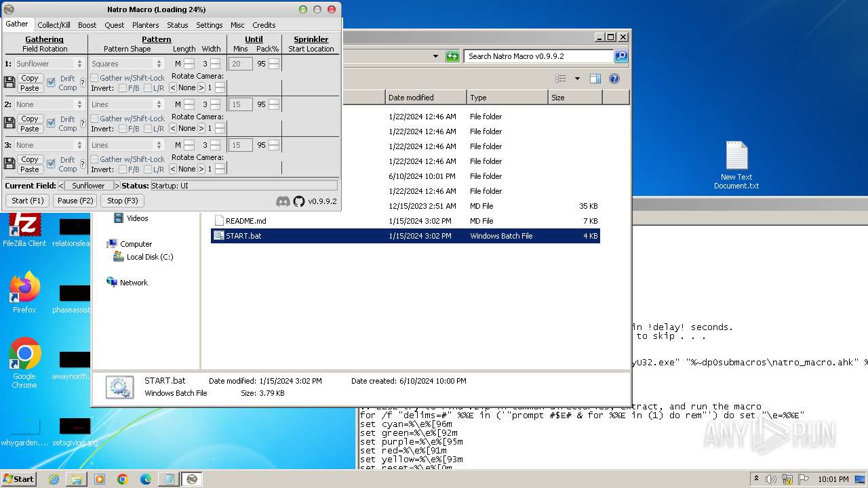Click the Windows Start button

click(x=18, y=479)
